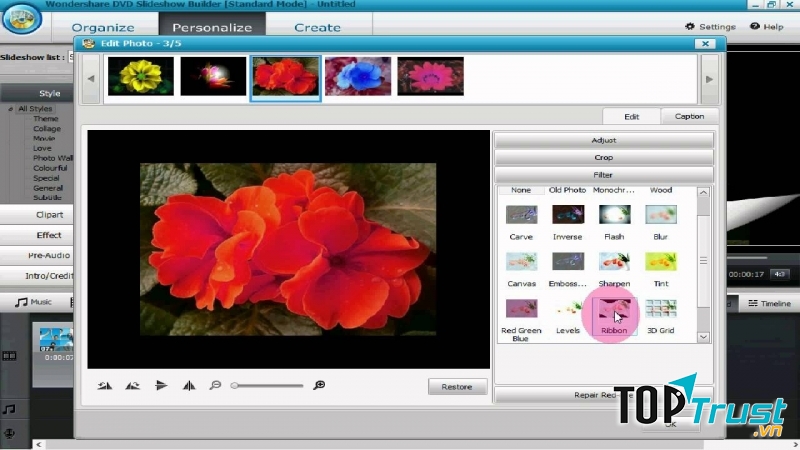Apply the Ribbon filter thumbnail
800x450 pixels.
tap(614, 309)
